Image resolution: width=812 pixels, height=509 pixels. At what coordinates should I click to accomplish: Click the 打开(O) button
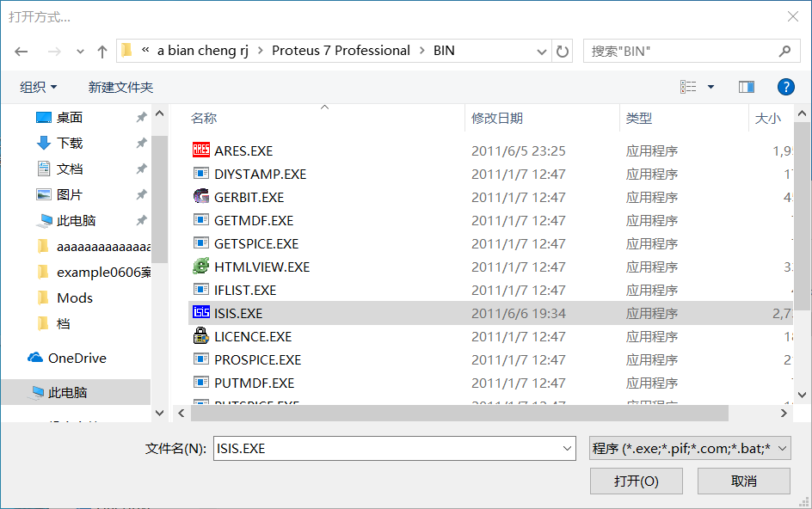(x=636, y=481)
